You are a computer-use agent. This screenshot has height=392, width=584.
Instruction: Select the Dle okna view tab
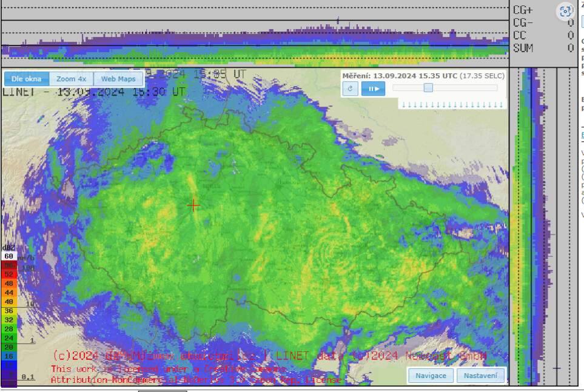26,79
